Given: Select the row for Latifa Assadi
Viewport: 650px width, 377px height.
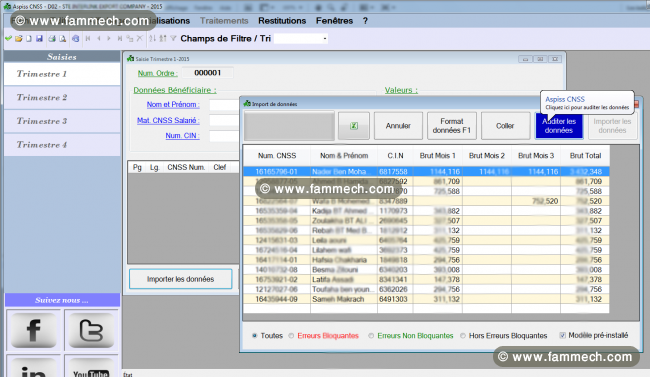Looking at the screenshot, I should point(426,280).
